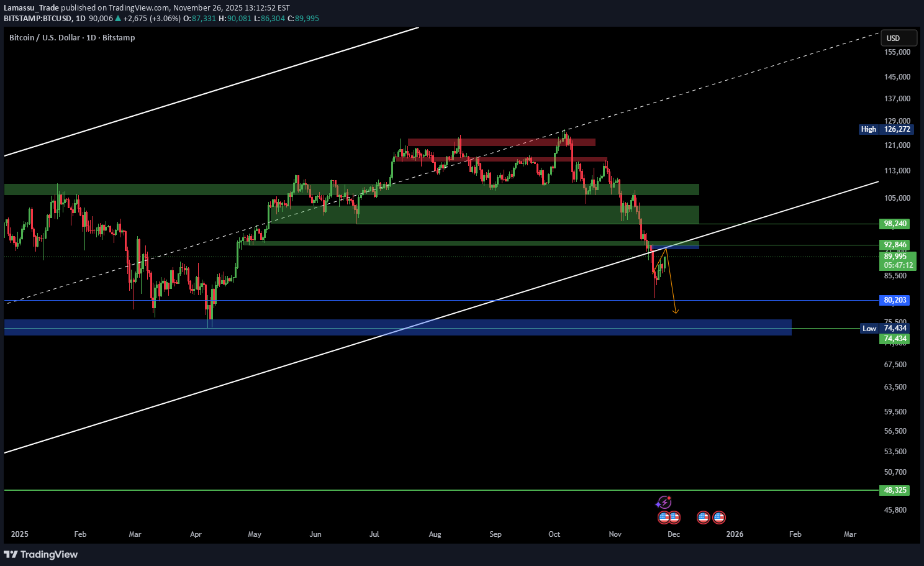Click the Lamassu_Trade author name
This screenshot has height=566, width=924.
tap(31, 8)
